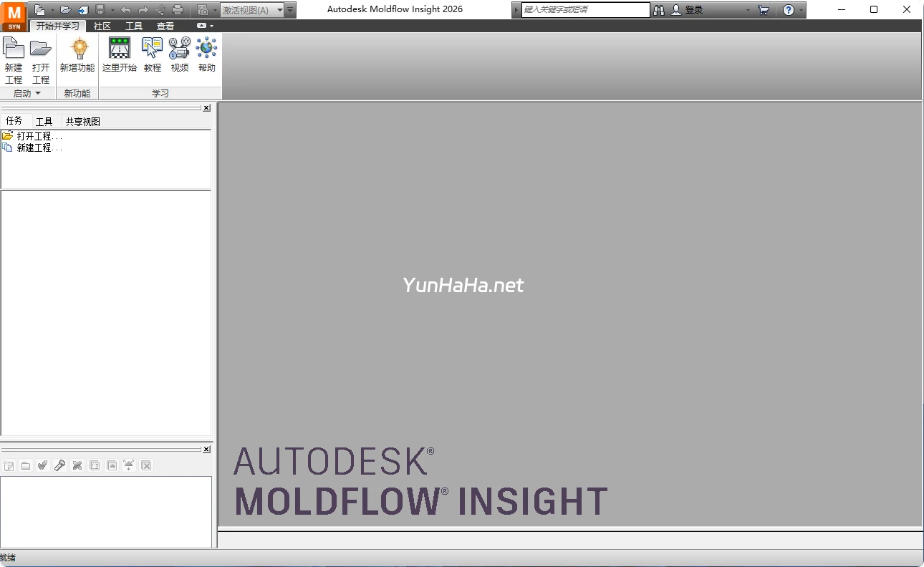Click the shopping cart icon
Viewport: 924px width, 567px height.
pyautogui.click(x=764, y=10)
